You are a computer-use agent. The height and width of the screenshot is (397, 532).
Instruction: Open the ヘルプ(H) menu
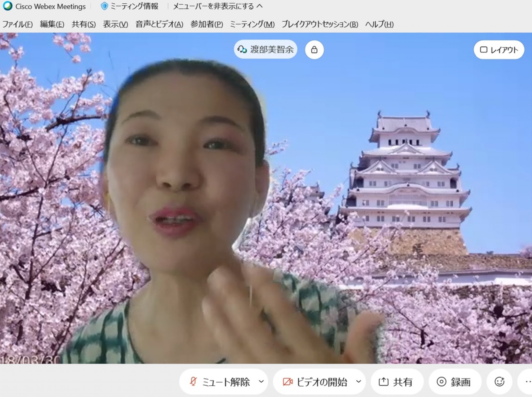coord(379,24)
